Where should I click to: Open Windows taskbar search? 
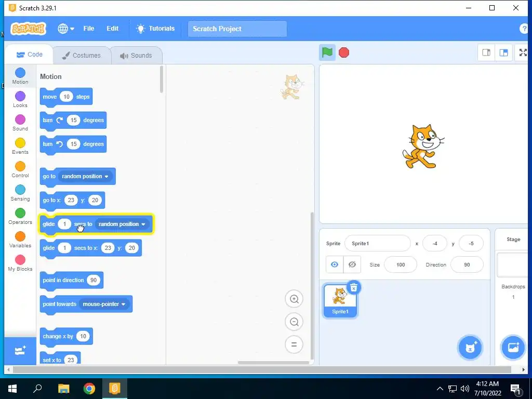tap(37, 389)
